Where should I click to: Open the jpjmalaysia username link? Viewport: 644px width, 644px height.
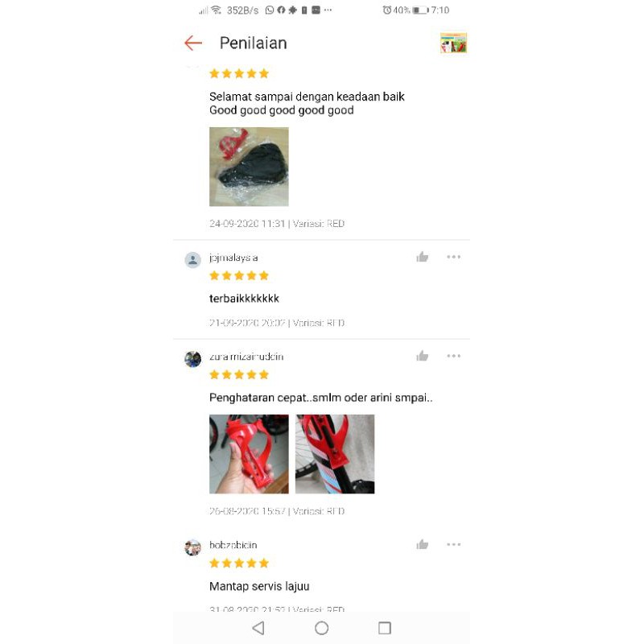point(233,258)
